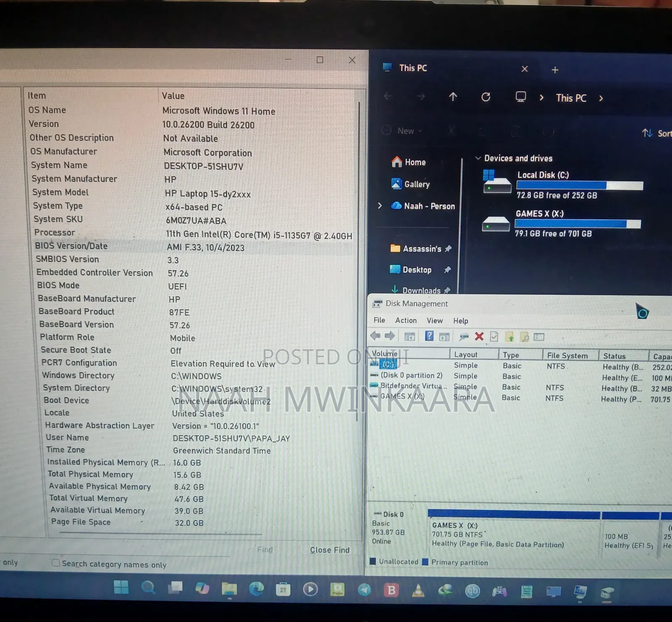Refresh the This PC File Explorer view
The width and height of the screenshot is (672, 622).
(x=486, y=97)
